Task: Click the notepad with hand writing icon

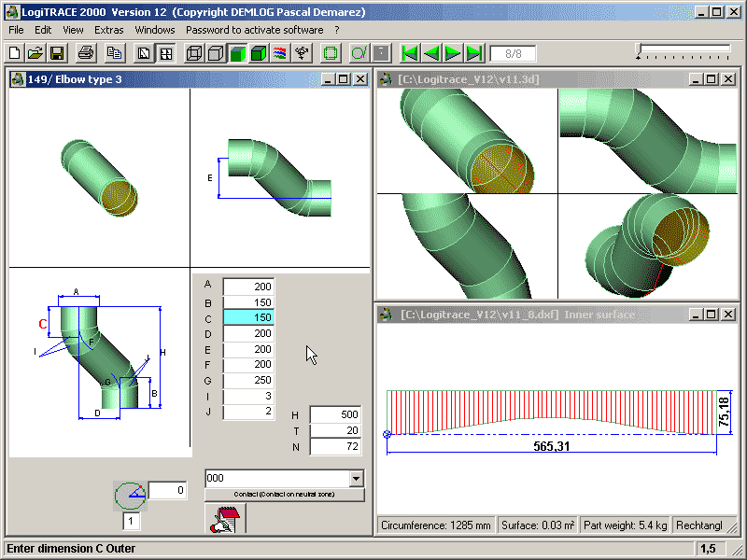Action: click(225, 519)
